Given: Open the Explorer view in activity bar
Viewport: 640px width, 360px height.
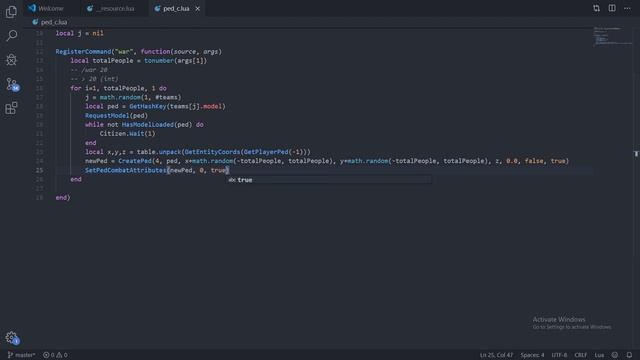Looking at the screenshot, I should [x=11, y=11].
